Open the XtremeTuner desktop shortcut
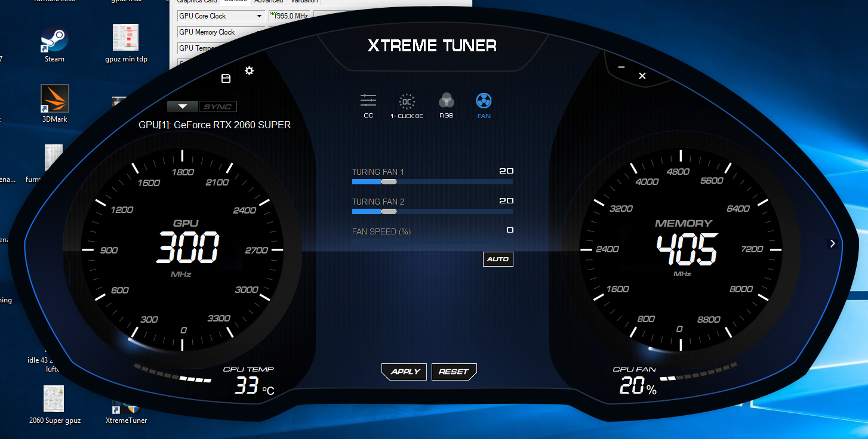 [126, 413]
